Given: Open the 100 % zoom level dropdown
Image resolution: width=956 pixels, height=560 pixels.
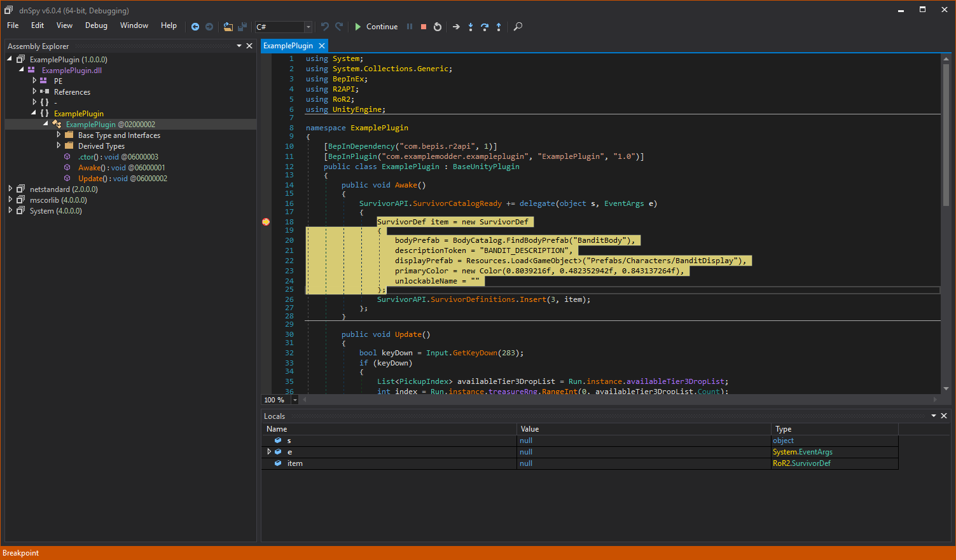Looking at the screenshot, I should pos(294,400).
